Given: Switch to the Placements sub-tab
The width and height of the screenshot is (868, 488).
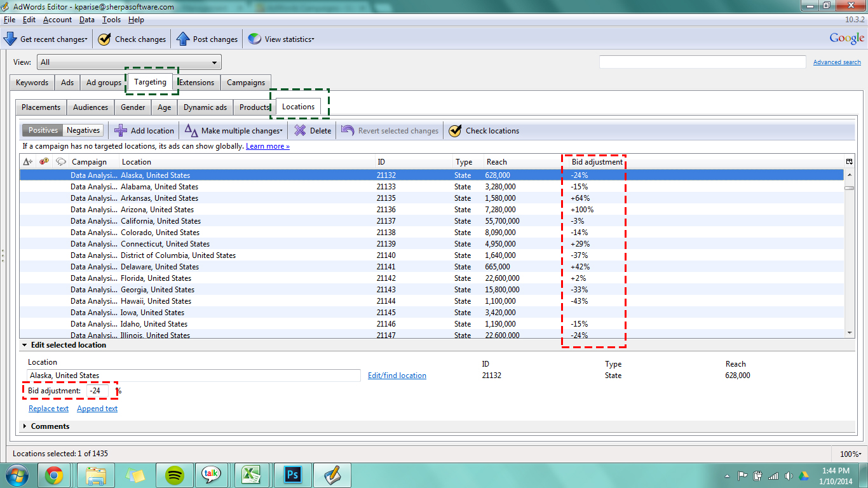Looking at the screenshot, I should (41, 107).
